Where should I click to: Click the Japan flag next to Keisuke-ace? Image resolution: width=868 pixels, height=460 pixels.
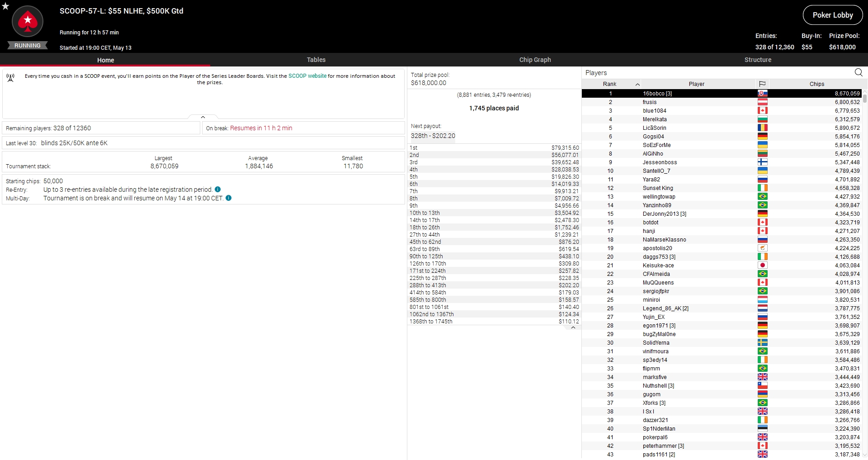762,266
